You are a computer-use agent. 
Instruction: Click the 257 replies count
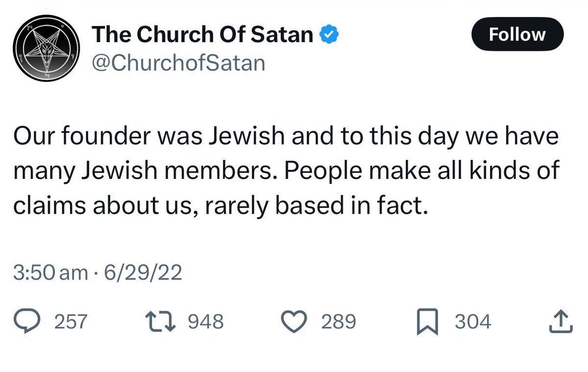[70, 322]
